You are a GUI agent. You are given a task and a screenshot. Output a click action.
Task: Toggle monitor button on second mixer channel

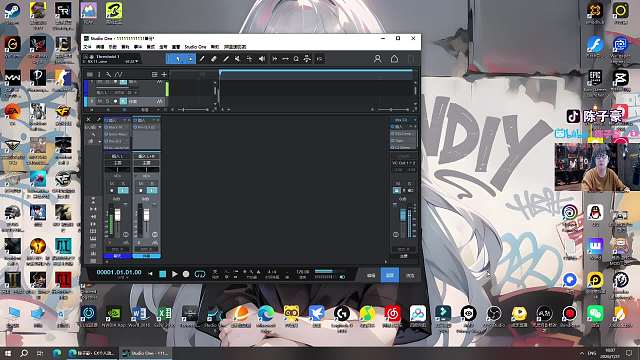pos(152,190)
